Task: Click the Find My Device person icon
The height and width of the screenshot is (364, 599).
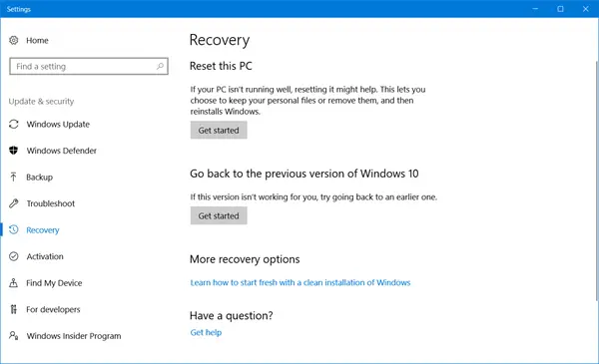Action: [x=14, y=283]
